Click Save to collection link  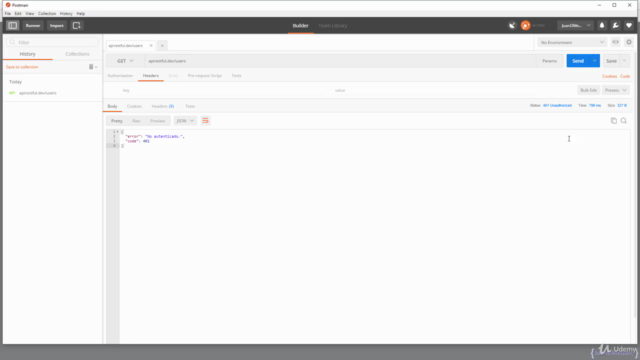pos(22,67)
